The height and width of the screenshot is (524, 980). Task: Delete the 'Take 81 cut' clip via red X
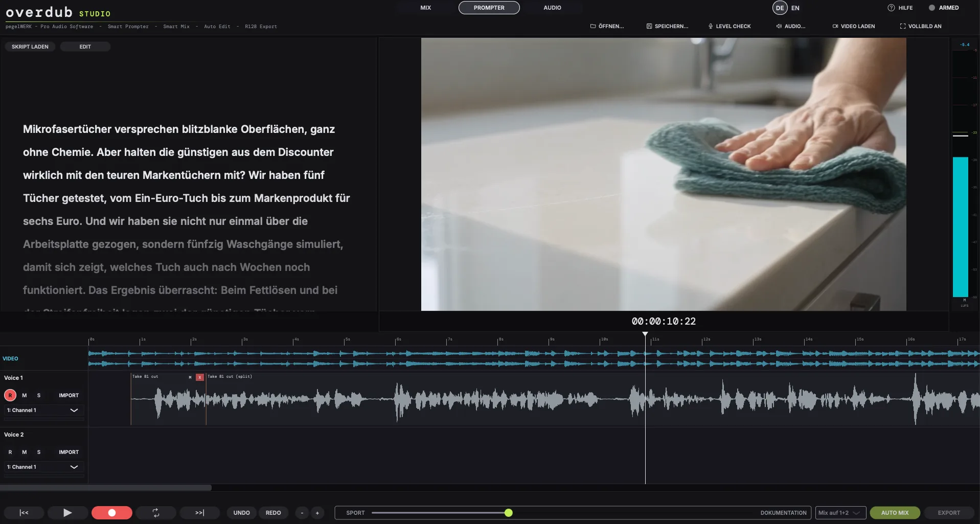200,377
